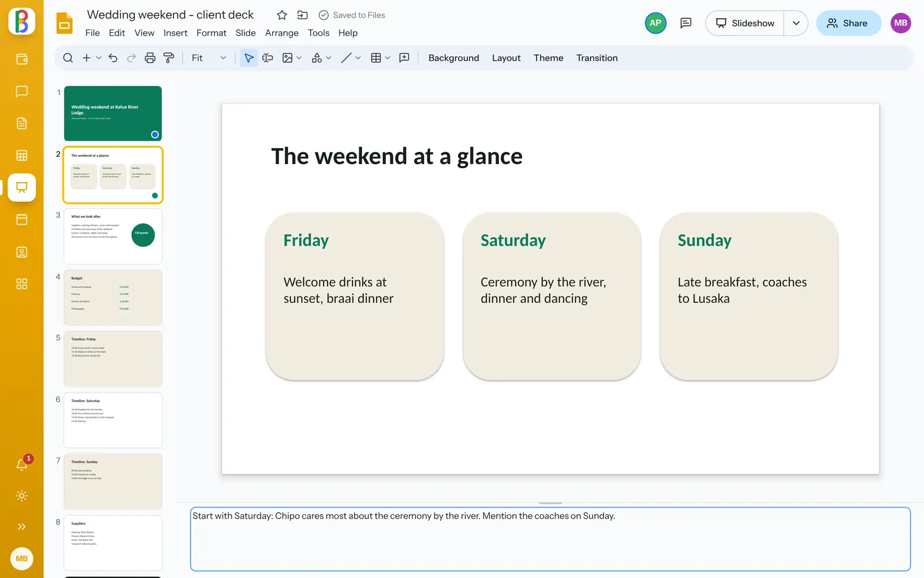Open the Arrange menu
924x578 pixels.
tap(282, 33)
